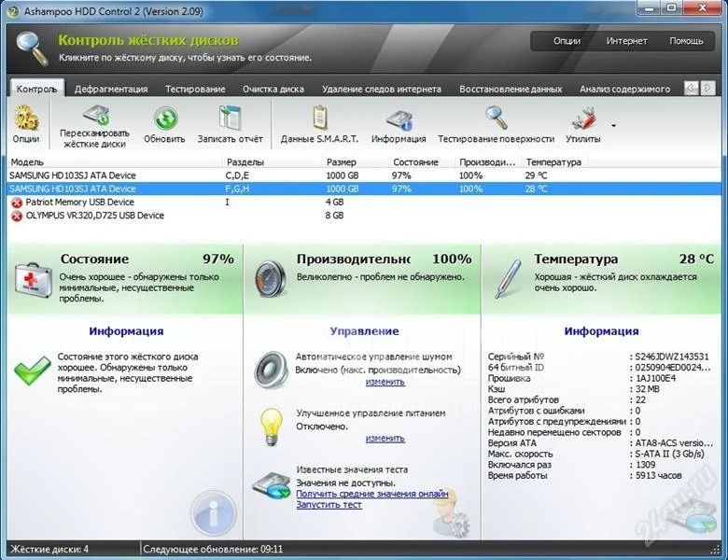Screen dimensions: 728x560
Task: Click the thermometer Температура icon
Action: (508, 279)
